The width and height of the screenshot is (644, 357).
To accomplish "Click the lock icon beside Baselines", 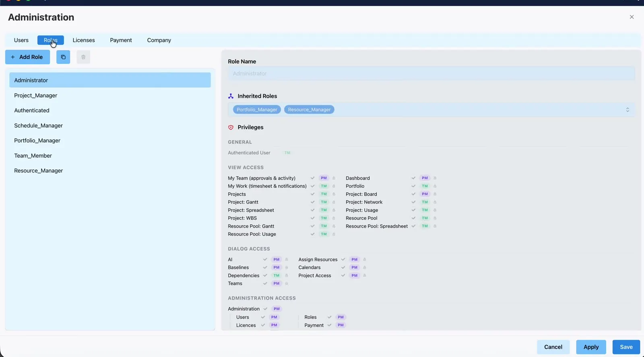I will pyautogui.click(x=287, y=268).
